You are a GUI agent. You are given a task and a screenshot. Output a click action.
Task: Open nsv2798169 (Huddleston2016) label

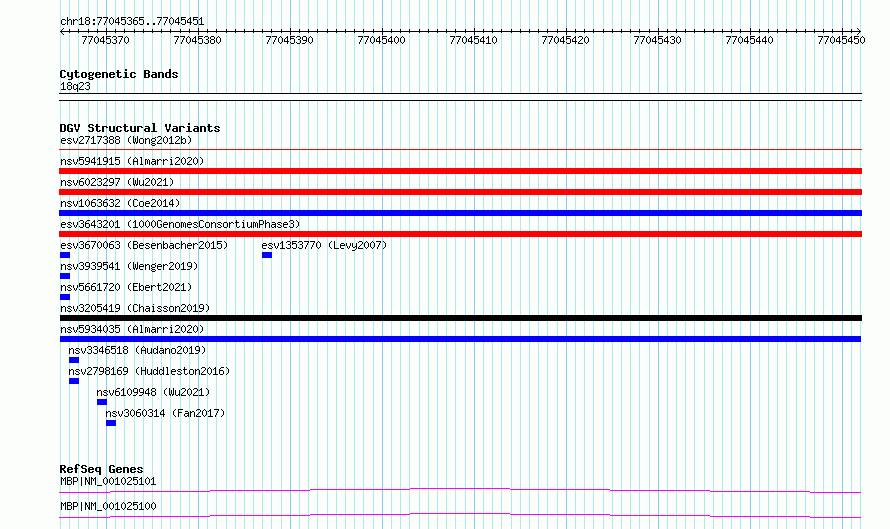[x=149, y=371]
